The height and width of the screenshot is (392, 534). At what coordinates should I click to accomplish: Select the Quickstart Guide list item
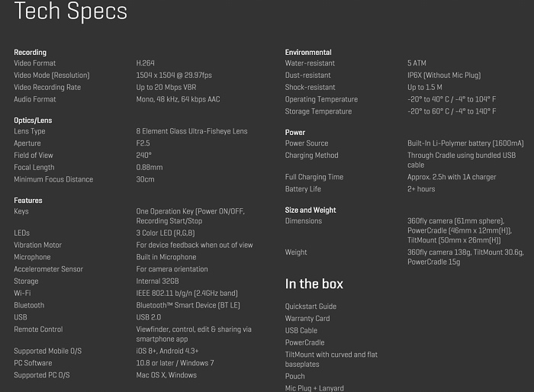point(310,307)
